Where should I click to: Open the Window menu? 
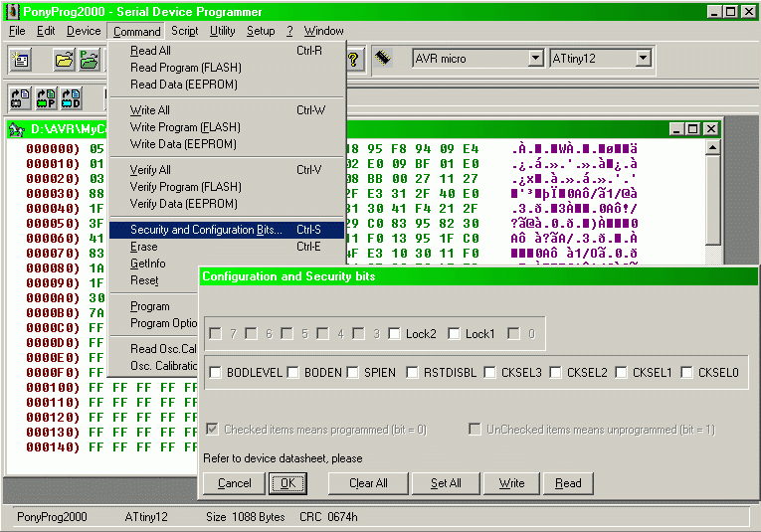323,31
